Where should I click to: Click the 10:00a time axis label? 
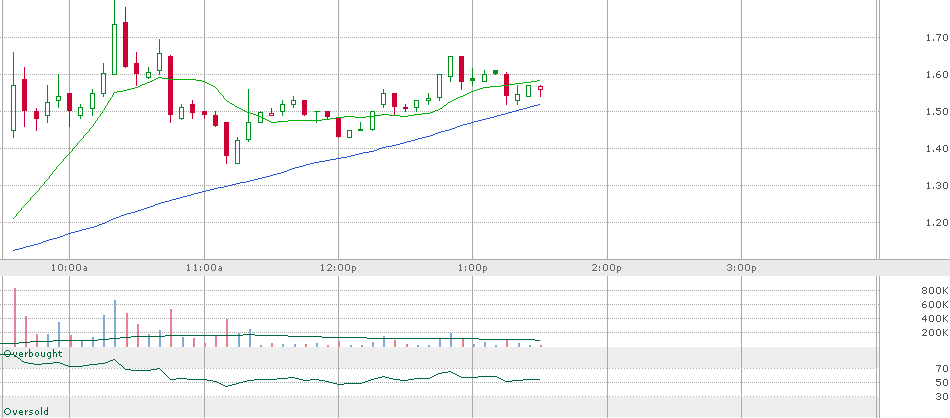click(x=69, y=267)
